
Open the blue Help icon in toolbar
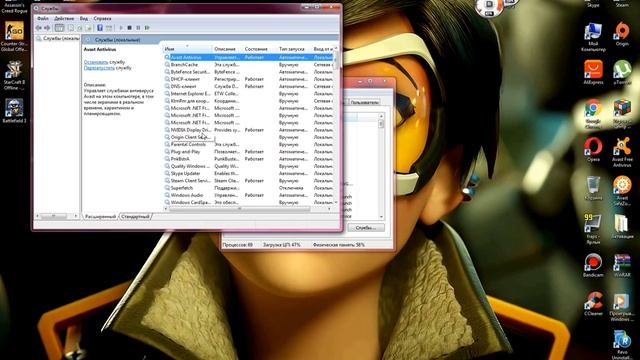point(100,28)
